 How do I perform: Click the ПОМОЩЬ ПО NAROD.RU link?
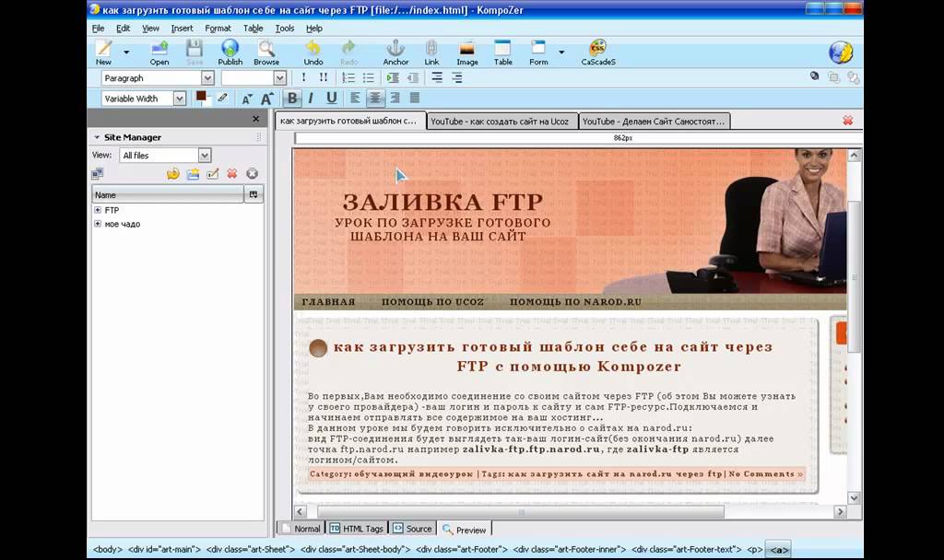[575, 302]
